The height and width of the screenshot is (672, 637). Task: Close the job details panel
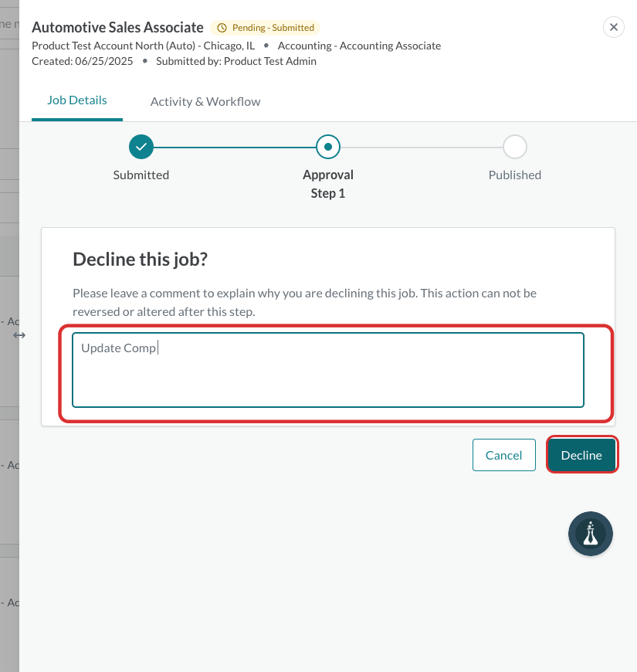(613, 27)
